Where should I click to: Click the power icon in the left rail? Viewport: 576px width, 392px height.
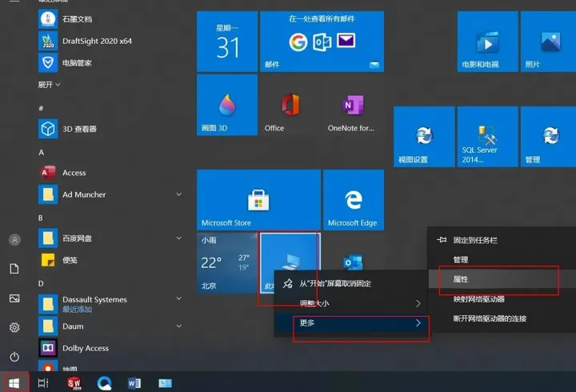[14, 357]
